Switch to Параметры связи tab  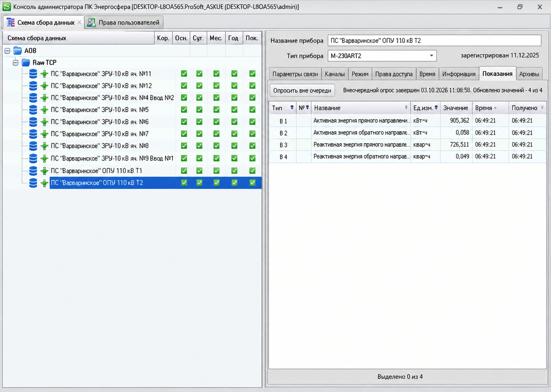295,74
